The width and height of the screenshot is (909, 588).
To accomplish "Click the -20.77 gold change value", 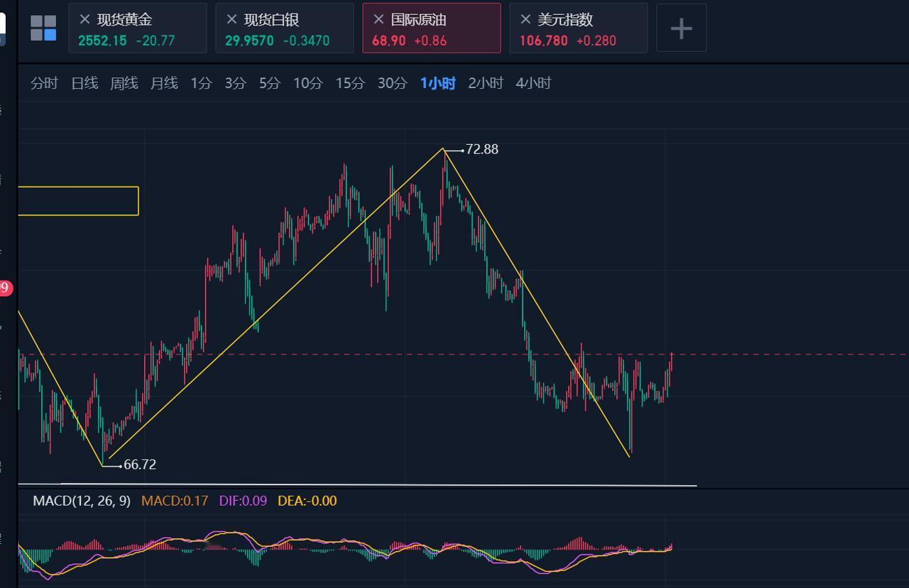I will (x=155, y=40).
